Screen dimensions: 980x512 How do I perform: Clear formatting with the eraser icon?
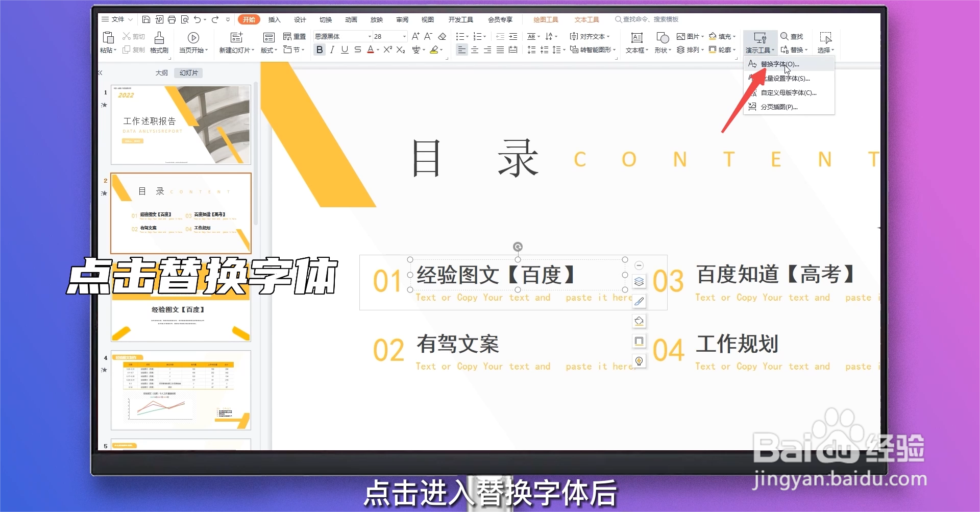[x=443, y=36]
